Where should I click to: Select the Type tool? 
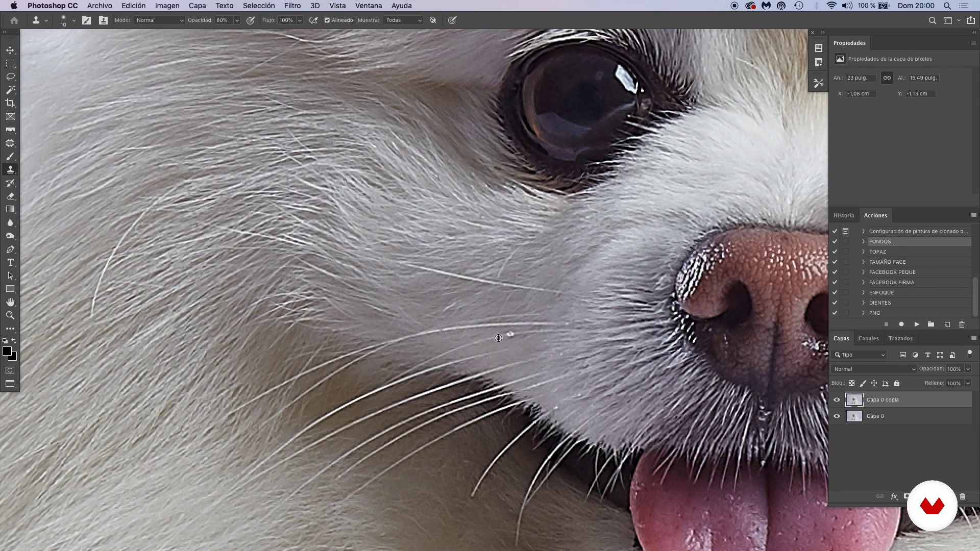tap(10, 262)
